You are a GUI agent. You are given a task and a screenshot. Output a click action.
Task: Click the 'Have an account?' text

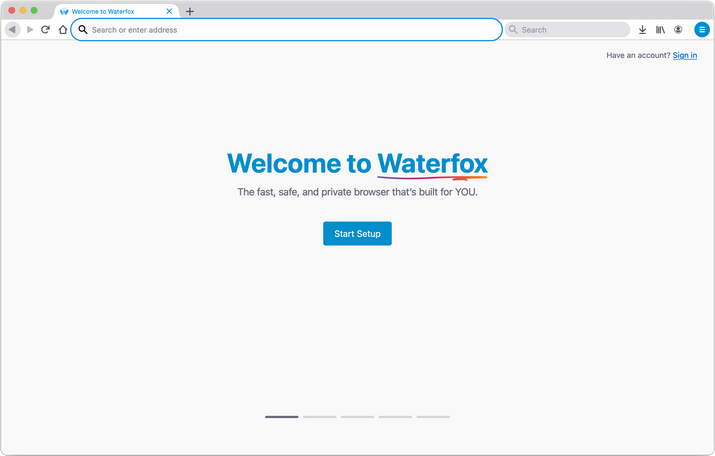638,55
